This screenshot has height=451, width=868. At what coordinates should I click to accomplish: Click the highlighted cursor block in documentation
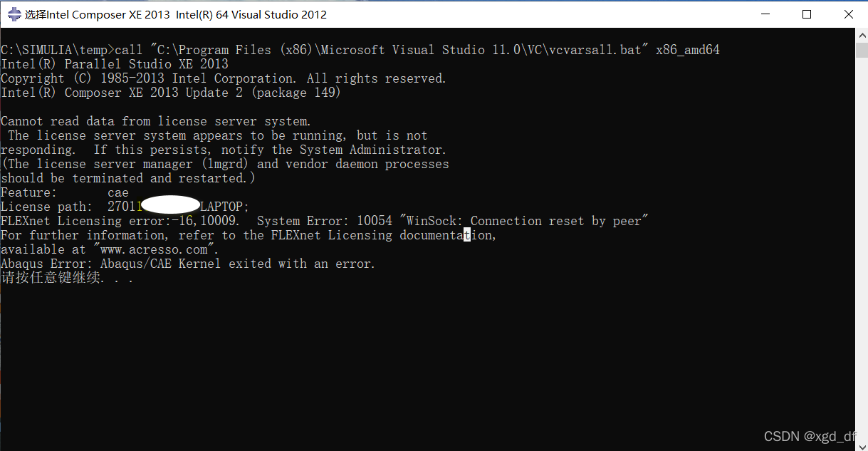click(467, 235)
